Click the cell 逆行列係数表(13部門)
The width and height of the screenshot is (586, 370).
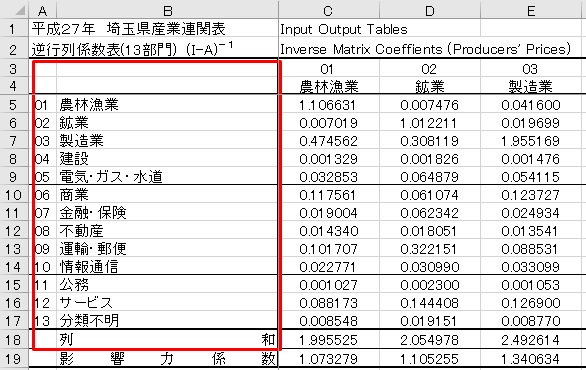(132, 49)
